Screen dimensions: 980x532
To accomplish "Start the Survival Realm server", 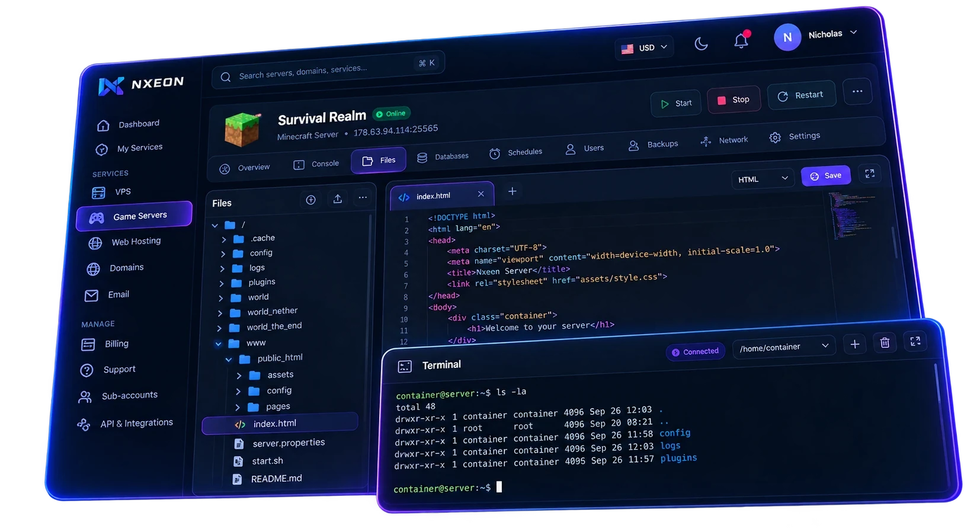I will (x=675, y=103).
